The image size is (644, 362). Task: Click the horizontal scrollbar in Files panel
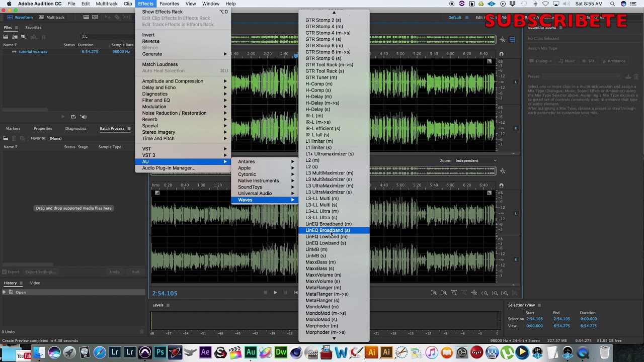(25, 109)
